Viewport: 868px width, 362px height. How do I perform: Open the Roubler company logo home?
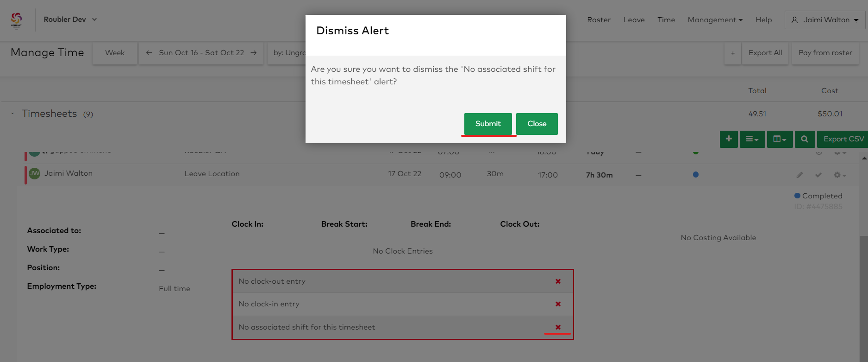[16, 20]
